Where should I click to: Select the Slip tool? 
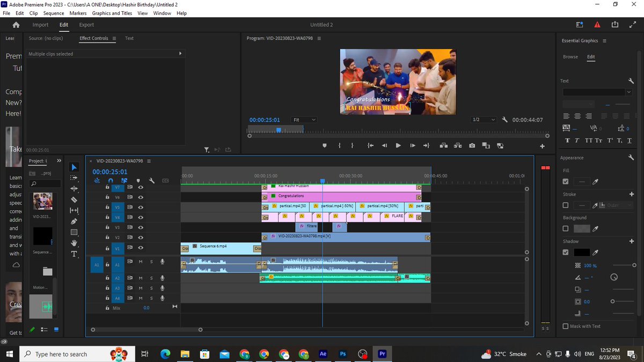[74, 210]
